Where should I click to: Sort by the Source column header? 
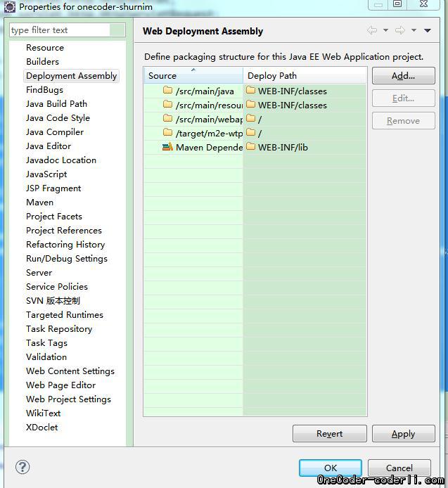coord(193,76)
